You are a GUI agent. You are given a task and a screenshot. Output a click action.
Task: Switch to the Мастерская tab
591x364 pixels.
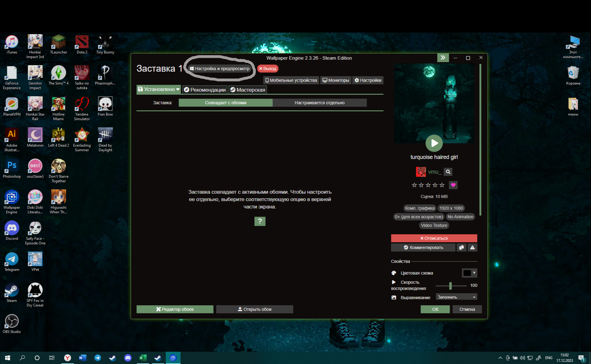(247, 90)
